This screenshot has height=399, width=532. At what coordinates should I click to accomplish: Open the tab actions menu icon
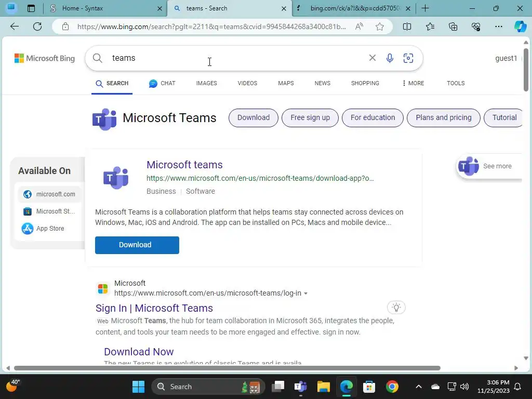click(31, 8)
